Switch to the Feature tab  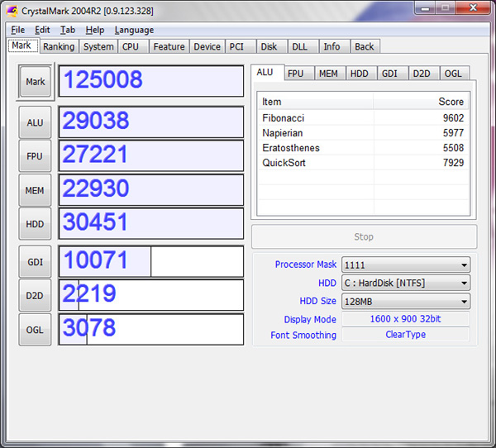coord(169,46)
